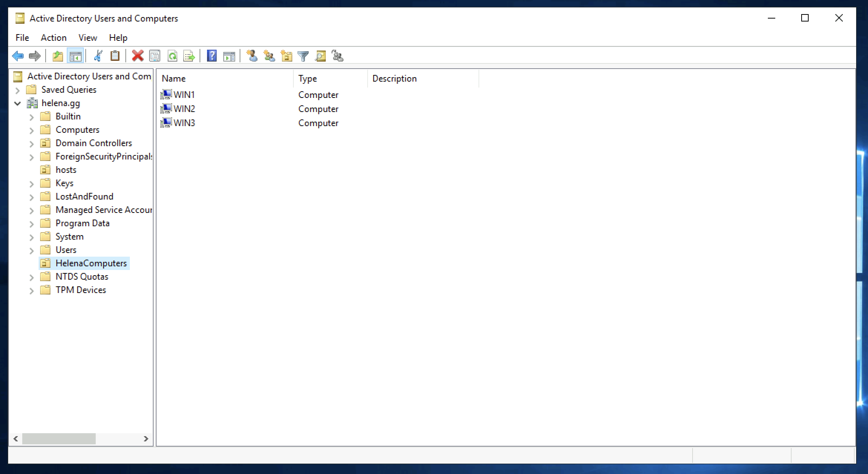Image resolution: width=868 pixels, height=474 pixels.
Task: Click the Filter options funnel icon
Action: click(x=303, y=56)
